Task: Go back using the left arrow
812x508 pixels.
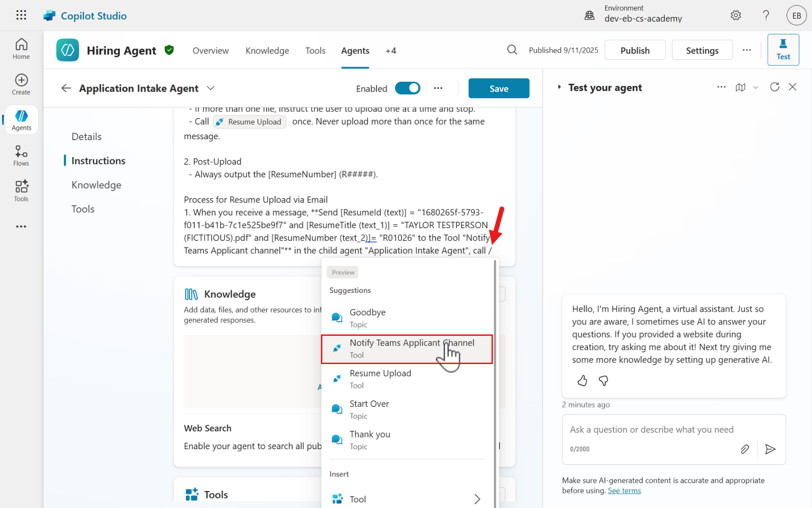Action: click(x=66, y=88)
